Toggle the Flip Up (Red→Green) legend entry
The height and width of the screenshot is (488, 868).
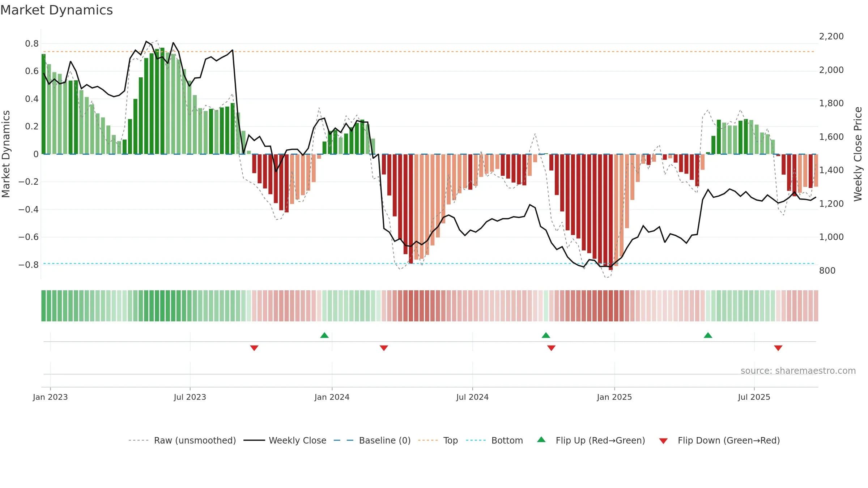point(591,440)
